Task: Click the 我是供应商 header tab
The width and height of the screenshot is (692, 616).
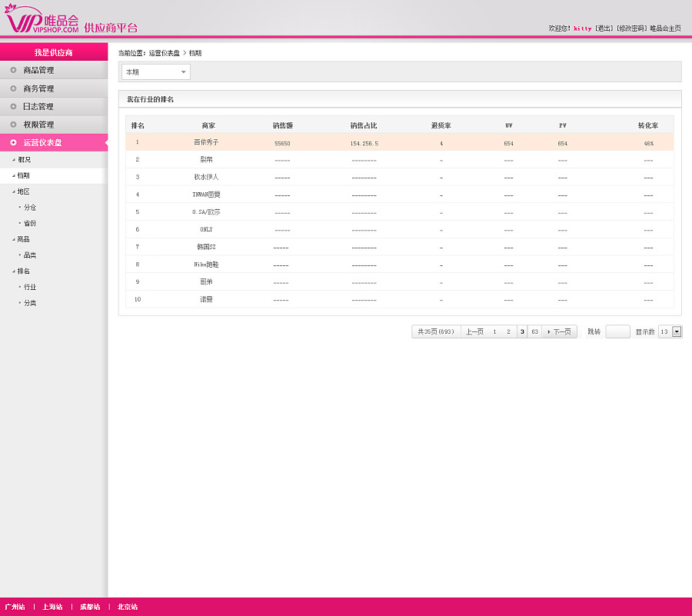Action: click(54, 52)
